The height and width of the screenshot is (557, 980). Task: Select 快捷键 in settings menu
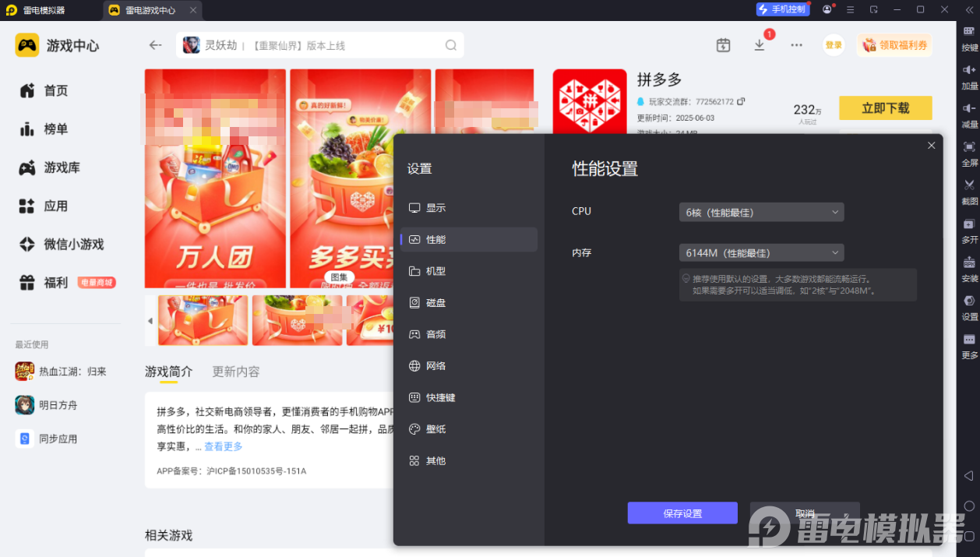[x=469, y=397]
